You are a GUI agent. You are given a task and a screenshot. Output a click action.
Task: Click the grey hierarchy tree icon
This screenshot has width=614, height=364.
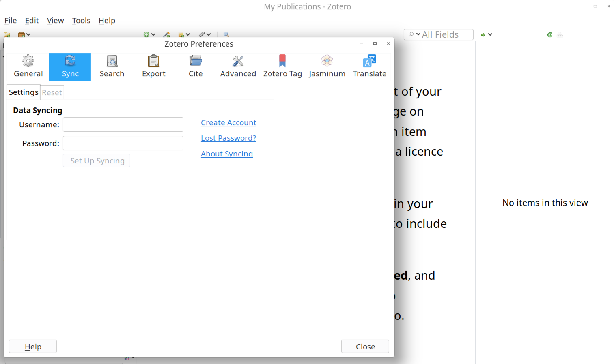[560, 35]
